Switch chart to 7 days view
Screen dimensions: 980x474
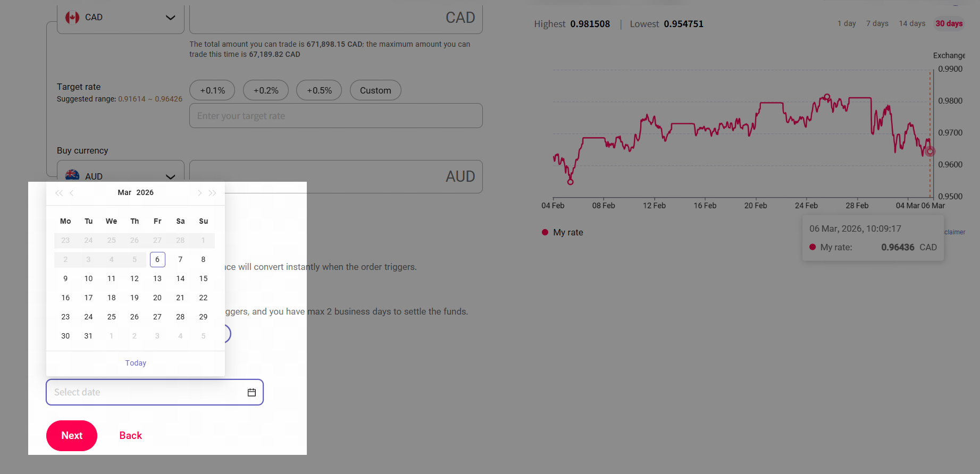[x=877, y=23]
